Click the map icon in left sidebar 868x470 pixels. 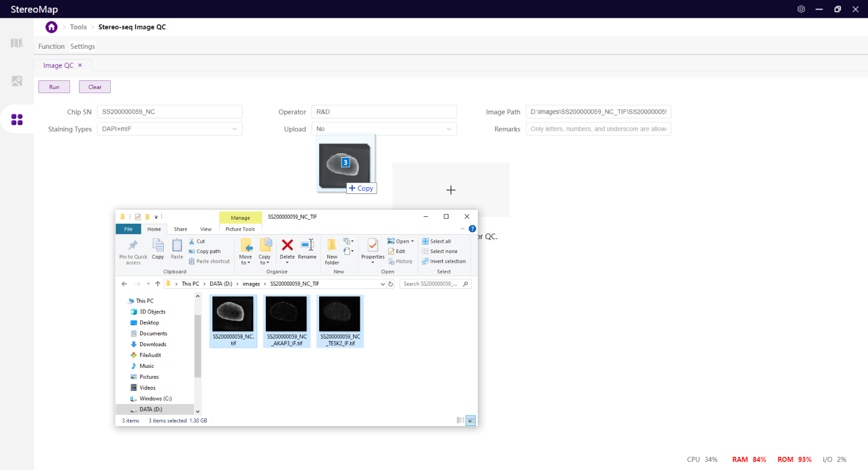(17, 44)
